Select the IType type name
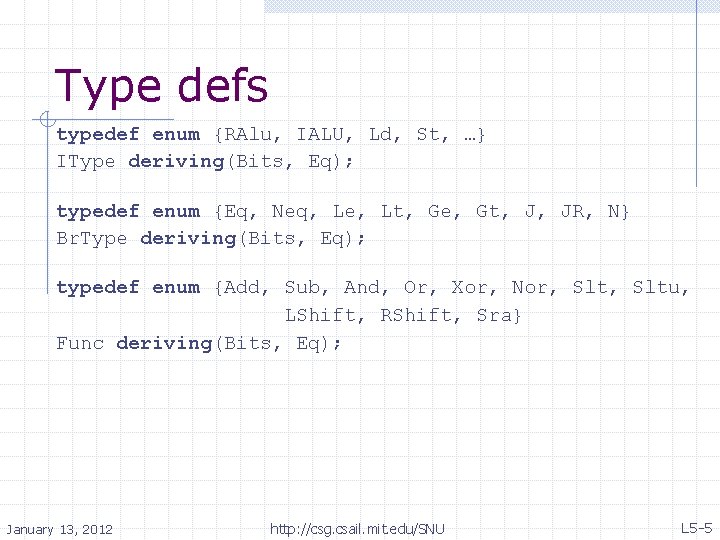 (x=86, y=162)
